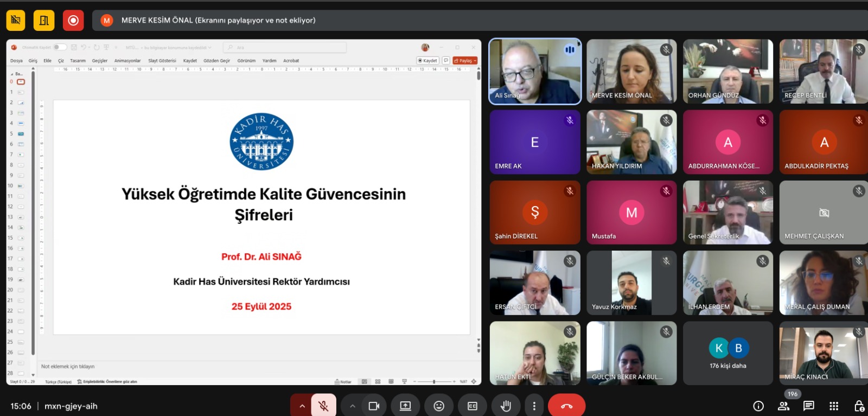This screenshot has height=416, width=868.
Task: Raise your hand in the meeting
Action: (x=506, y=406)
